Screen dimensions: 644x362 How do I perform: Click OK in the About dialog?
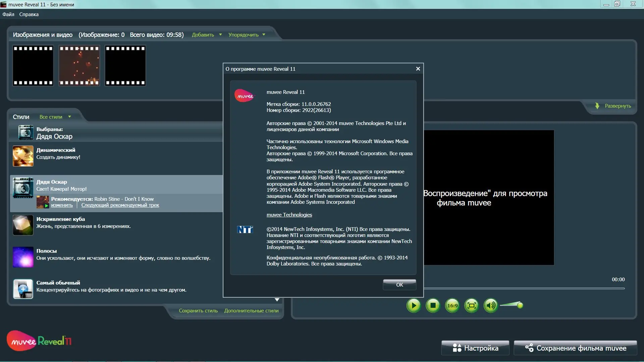399,285
